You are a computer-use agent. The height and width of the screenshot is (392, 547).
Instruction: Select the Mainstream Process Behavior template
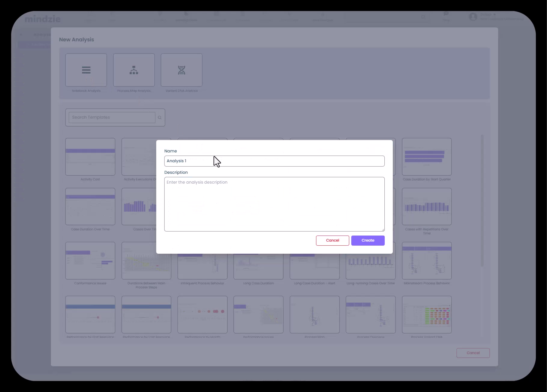426,261
